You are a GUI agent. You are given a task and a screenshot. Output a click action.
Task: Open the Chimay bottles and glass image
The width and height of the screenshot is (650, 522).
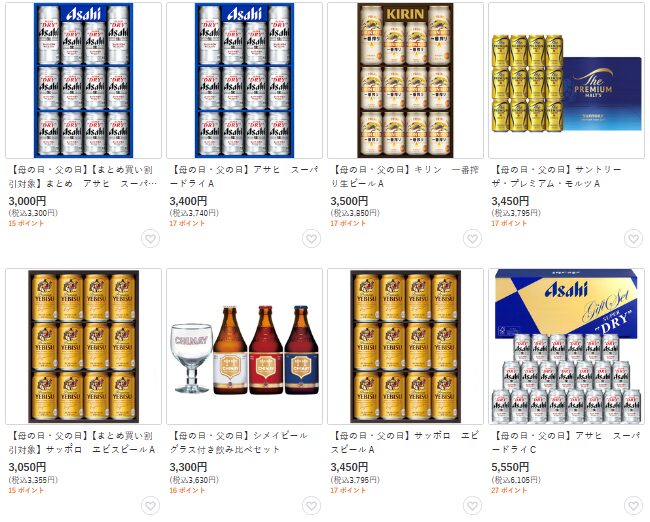click(x=245, y=347)
